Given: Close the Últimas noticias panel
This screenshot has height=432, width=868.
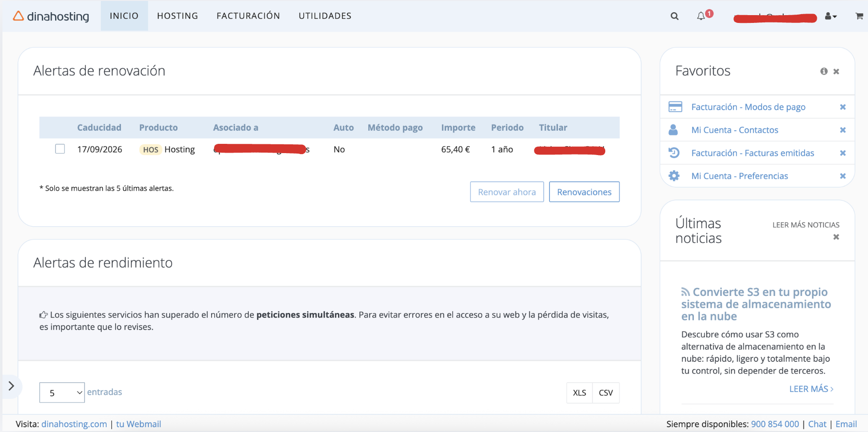Looking at the screenshot, I should click(x=836, y=237).
